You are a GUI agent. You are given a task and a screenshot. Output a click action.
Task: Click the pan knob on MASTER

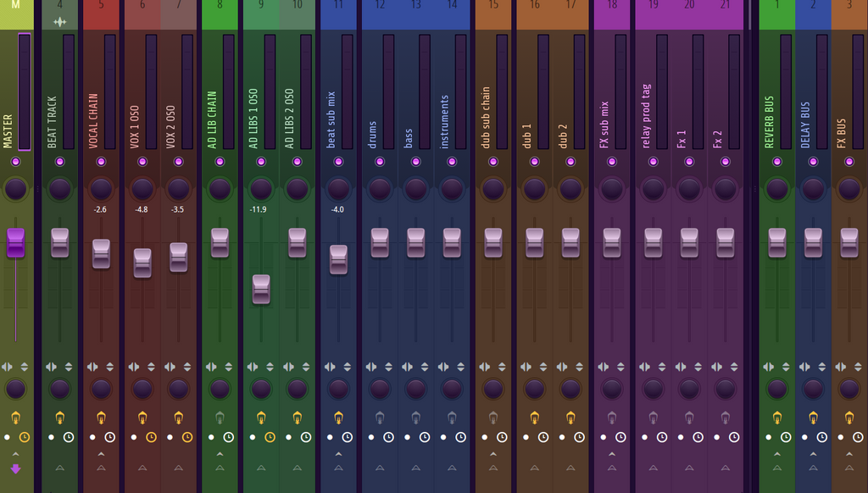(15, 189)
